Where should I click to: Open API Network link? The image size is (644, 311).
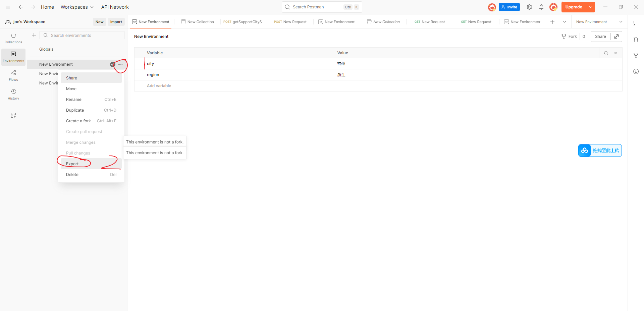(115, 7)
